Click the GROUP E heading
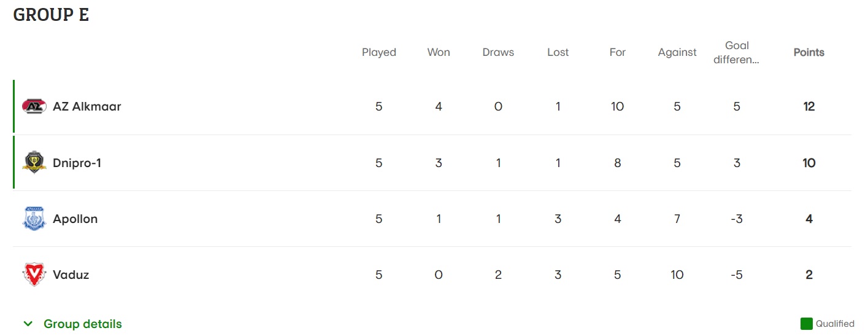The height and width of the screenshot is (336, 868). 51,15
